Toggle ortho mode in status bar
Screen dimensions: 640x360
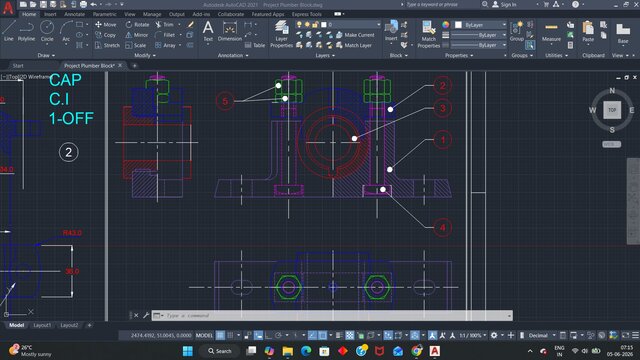[x=269, y=335]
